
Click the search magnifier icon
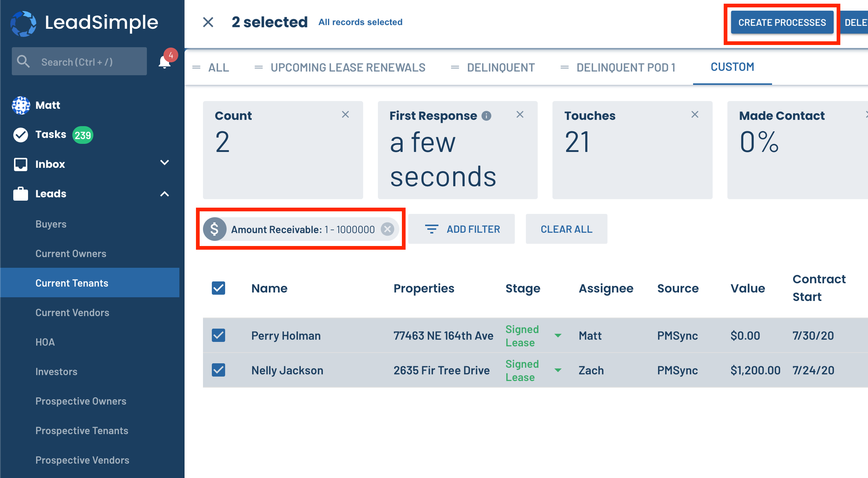click(23, 62)
